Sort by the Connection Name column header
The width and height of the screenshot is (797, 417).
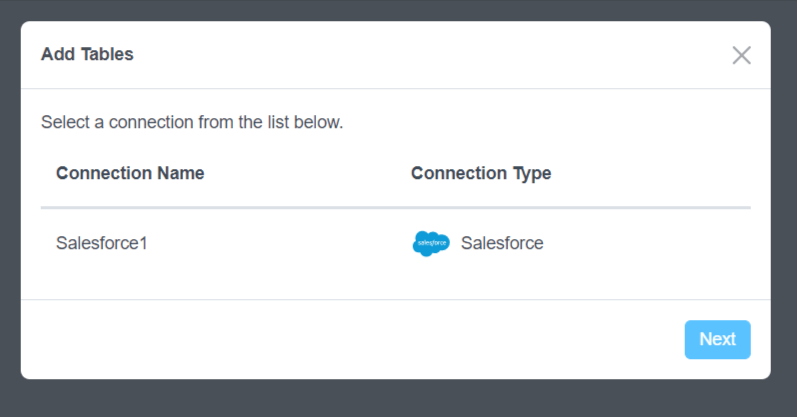130,173
